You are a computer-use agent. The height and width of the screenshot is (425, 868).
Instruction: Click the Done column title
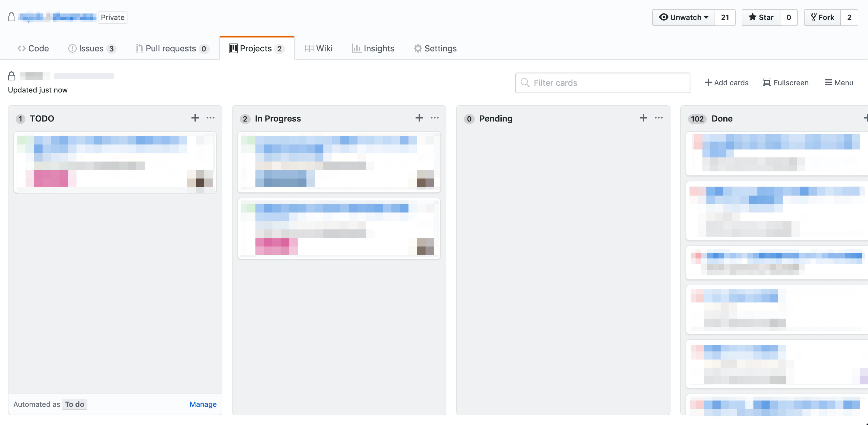click(x=722, y=118)
